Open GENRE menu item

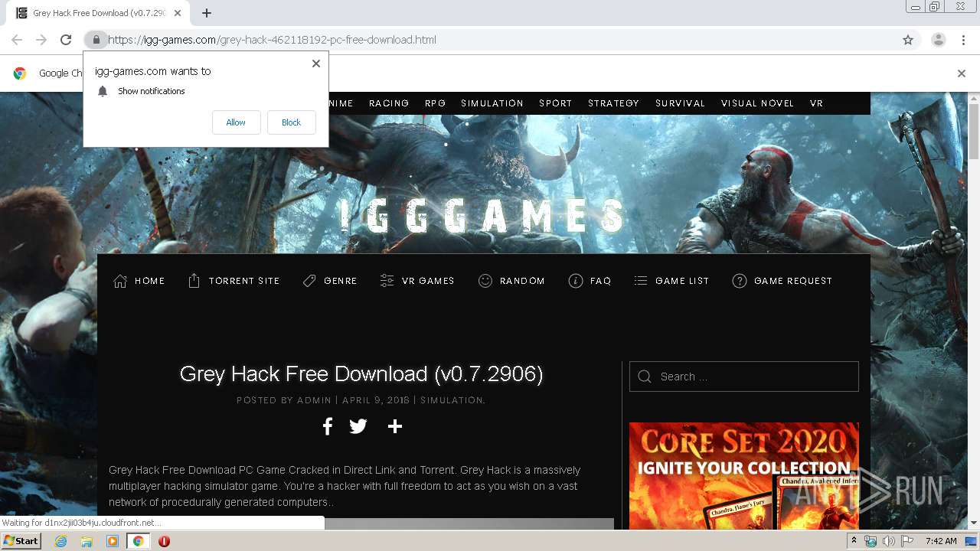330,281
